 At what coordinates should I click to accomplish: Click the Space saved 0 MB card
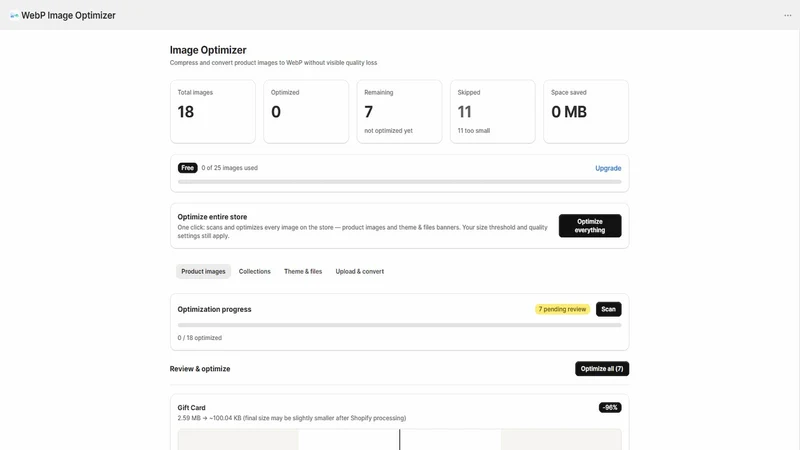(586, 111)
